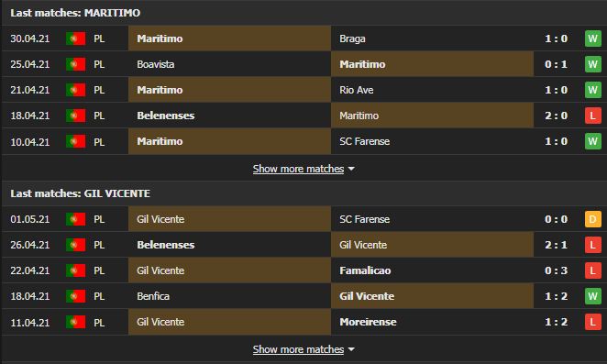This screenshot has width=607, height=364.
Task: Expand Show more matches under Maritimo
Action: (x=298, y=169)
